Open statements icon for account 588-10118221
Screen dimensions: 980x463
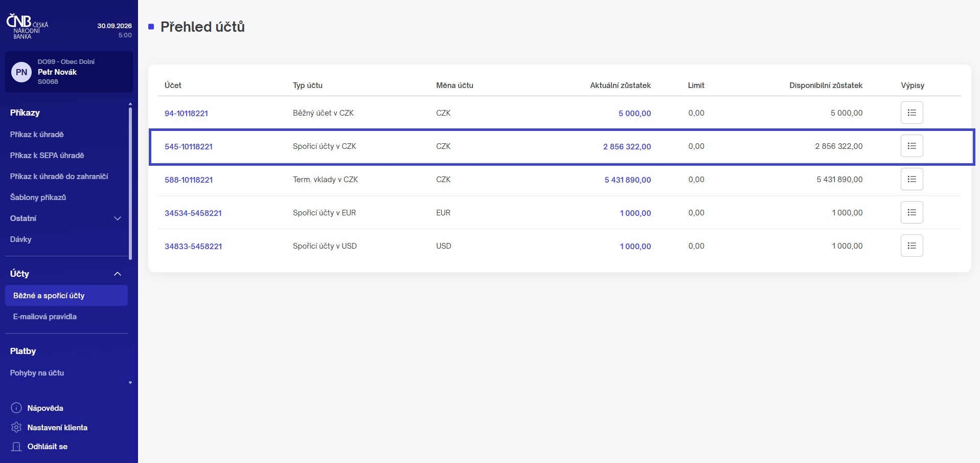coord(911,179)
